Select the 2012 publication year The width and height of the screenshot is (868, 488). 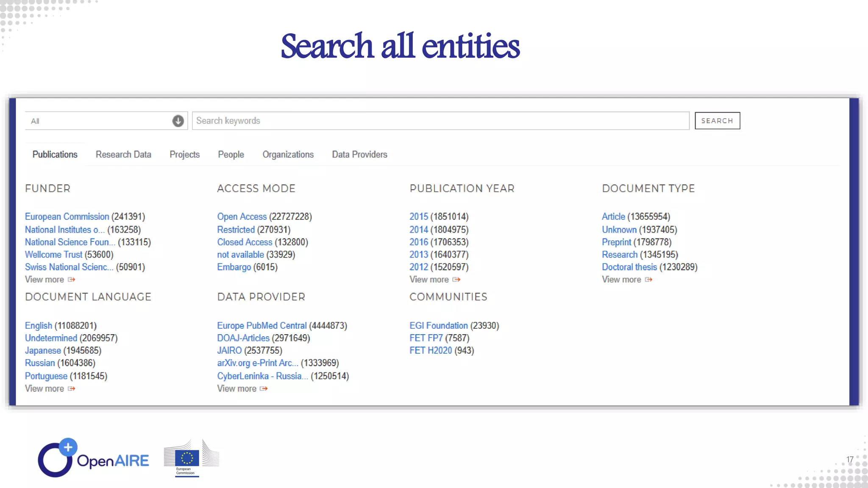pos(419,267)
